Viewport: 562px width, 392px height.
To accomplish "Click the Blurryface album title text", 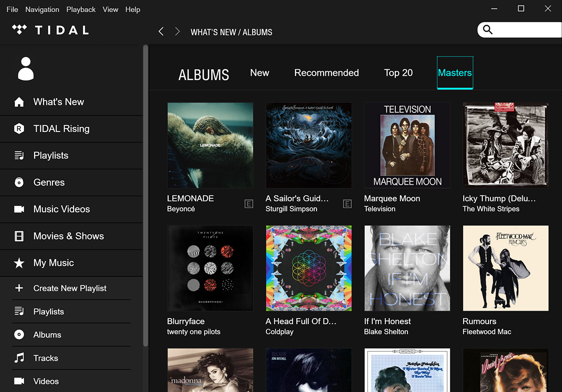I will (x=186, y=321).
